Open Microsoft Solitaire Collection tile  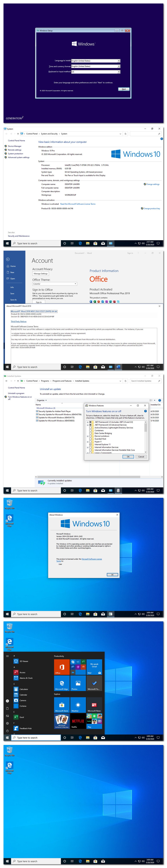tap(62, 721)
